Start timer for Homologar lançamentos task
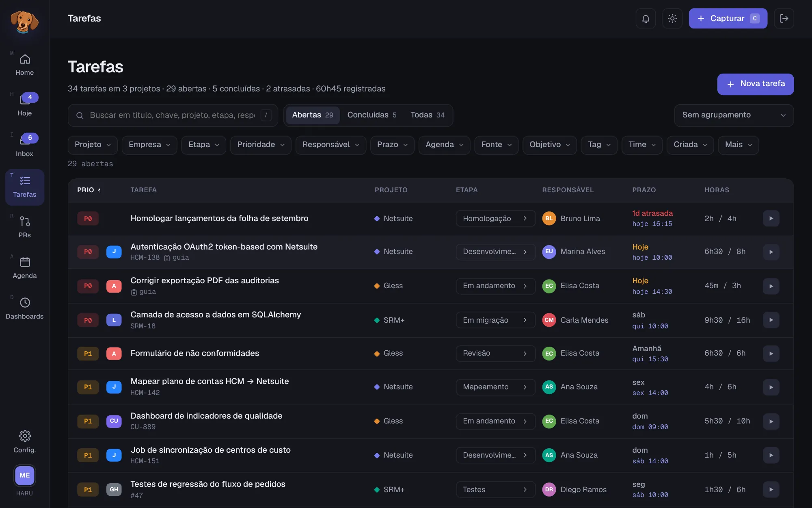The height and width of the screenshot is (508, 812). tap(771, 218)
